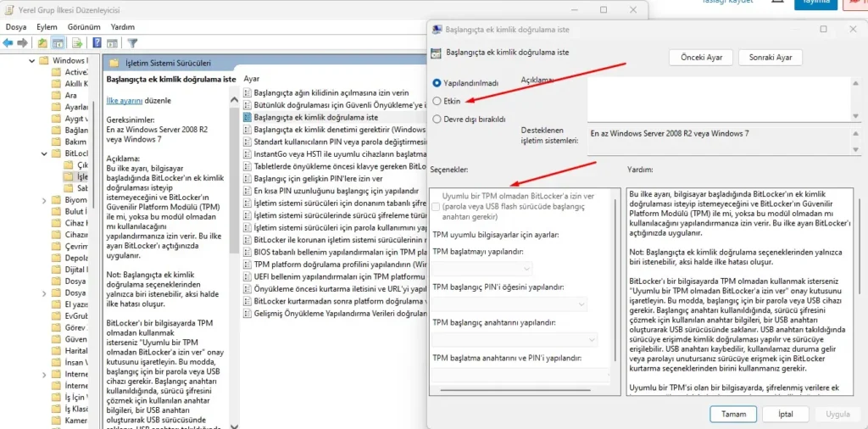The image size is (868, 429).
Task: Click the Back arrow in the toolbar
Action: [x=8, y=42]
